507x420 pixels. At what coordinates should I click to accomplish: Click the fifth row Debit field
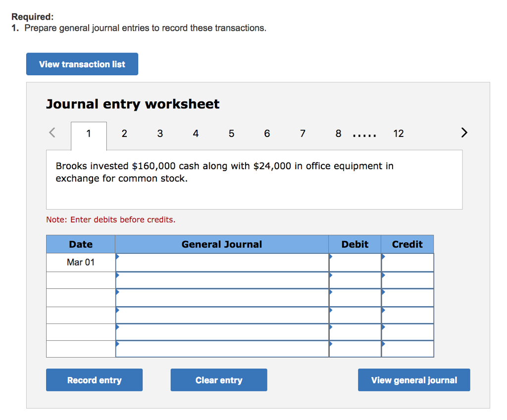355,332
